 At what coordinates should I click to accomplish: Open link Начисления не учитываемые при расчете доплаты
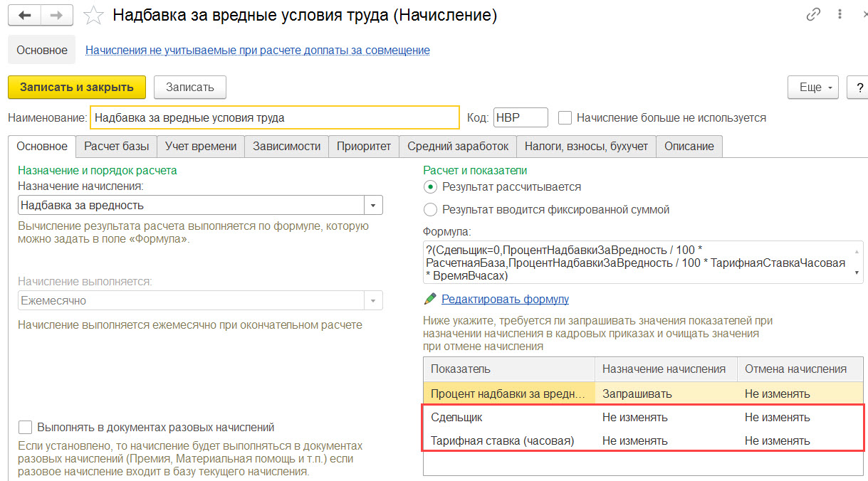click(258, 50)
